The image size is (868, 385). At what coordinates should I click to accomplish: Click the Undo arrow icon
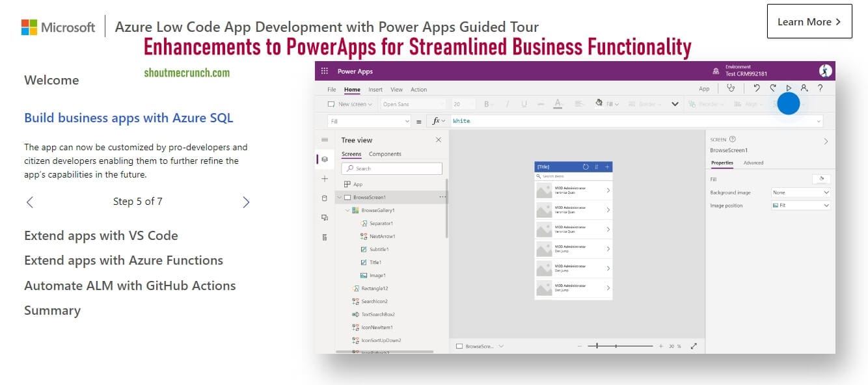pos(756,88)
